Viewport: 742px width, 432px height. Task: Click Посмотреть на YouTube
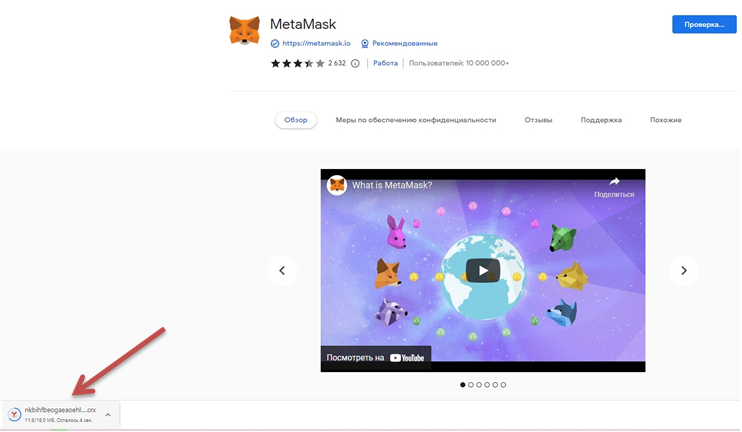click(x=375, y=358)
